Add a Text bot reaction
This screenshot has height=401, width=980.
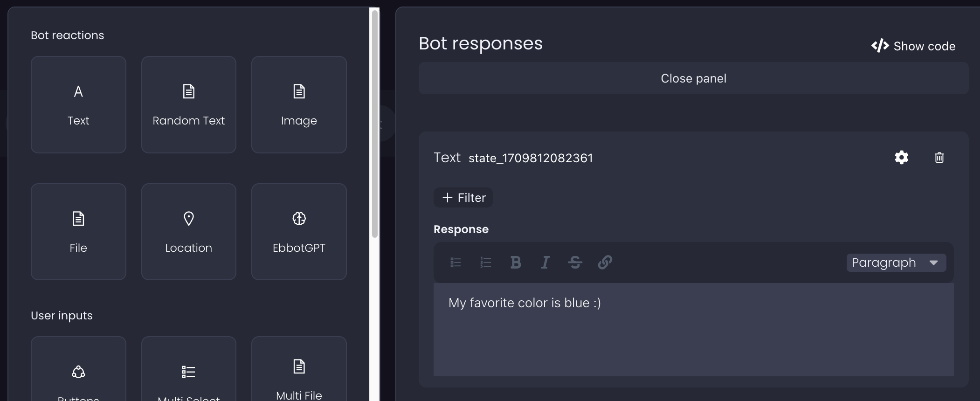[x=78, y=105]
